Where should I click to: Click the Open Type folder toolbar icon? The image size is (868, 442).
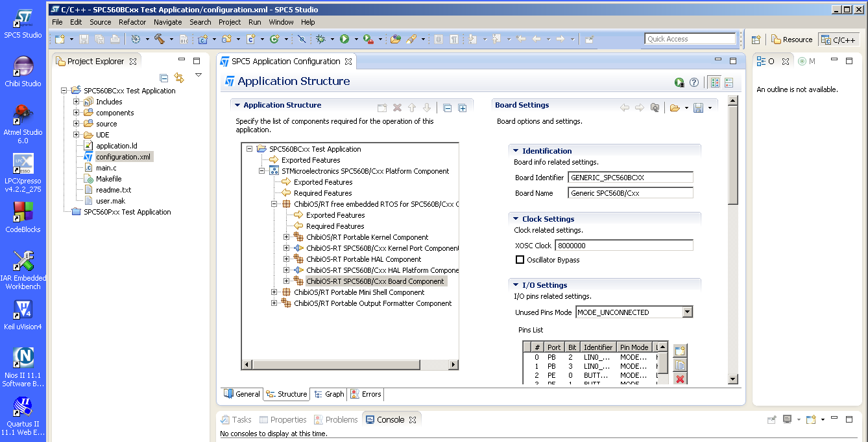(x=395, y=39)
